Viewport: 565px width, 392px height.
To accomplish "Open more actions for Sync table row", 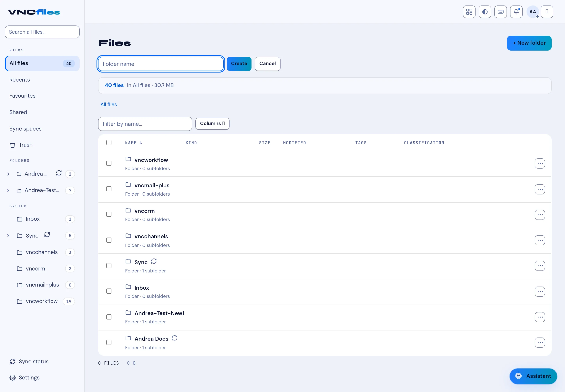I will (x=540, y=266).
